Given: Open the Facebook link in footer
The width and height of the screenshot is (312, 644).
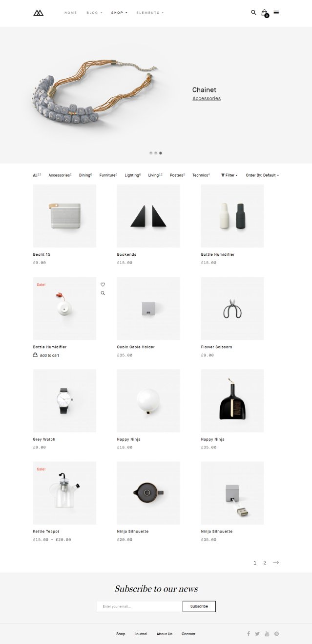Looking at the screenshot, I should [x=249, y=634].
